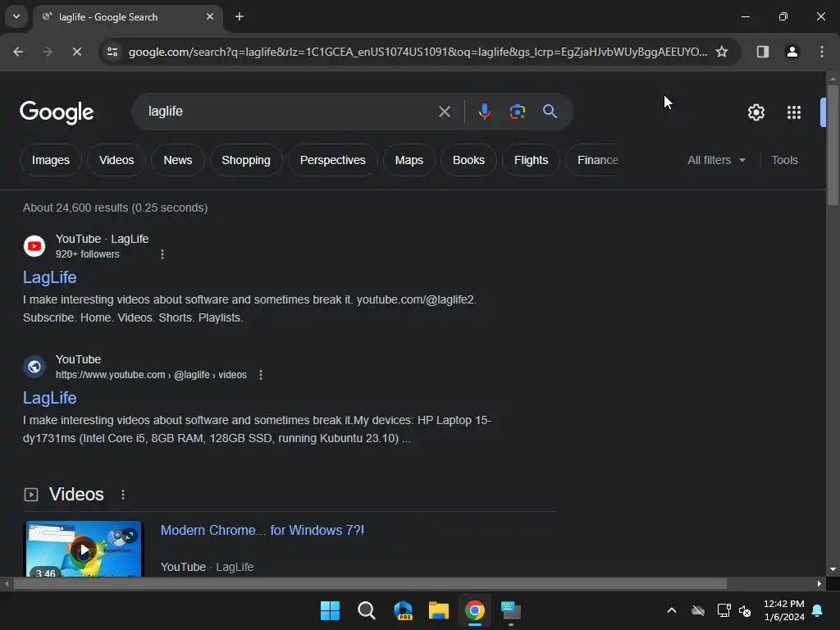Start voice search with microphone
Viewport: 840px width, 630px height.
pyautogui.click(x=484, y=112)
